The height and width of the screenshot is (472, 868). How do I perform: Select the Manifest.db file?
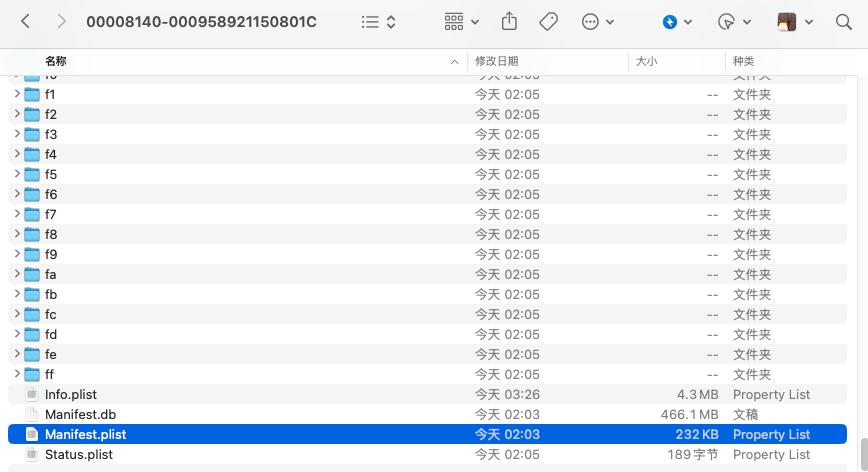(x=427, y=414)
